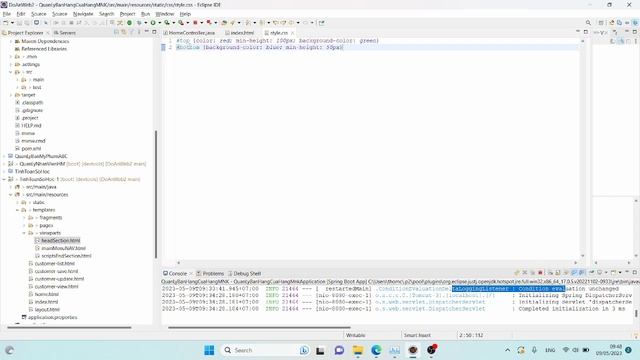Screen dimensions: 640x360
Task: Maximize the editor area
Action: 586,32
